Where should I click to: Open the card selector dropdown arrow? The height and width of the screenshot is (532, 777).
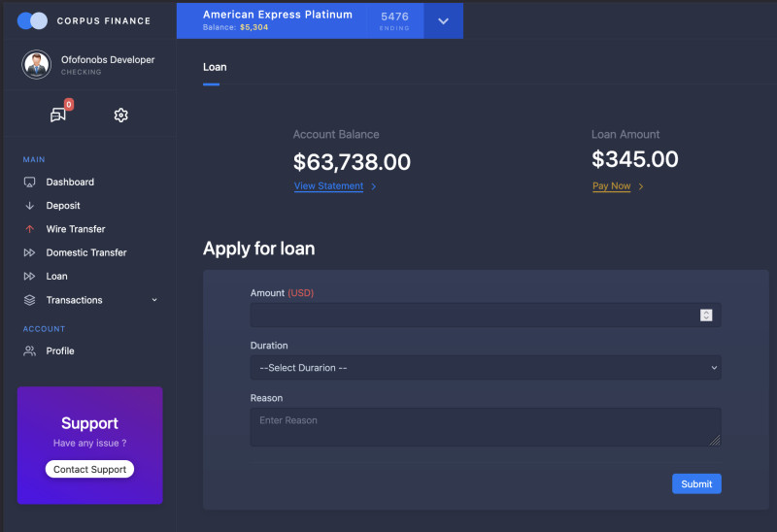click(x=443, y=21)
